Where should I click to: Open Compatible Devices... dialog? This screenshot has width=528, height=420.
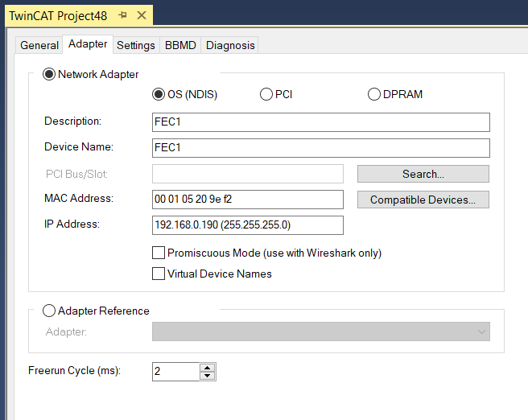pos(423,200)
